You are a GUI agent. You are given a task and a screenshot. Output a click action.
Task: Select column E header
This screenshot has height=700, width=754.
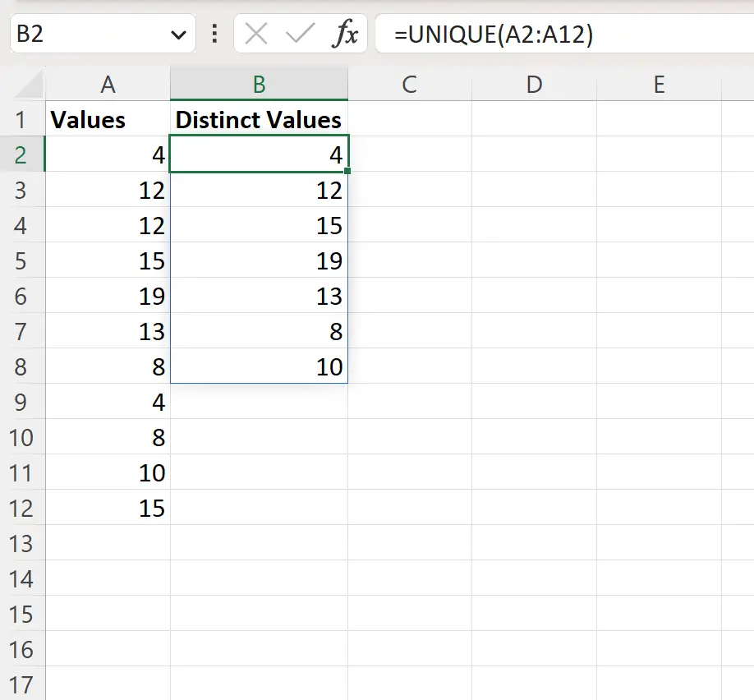659,84
